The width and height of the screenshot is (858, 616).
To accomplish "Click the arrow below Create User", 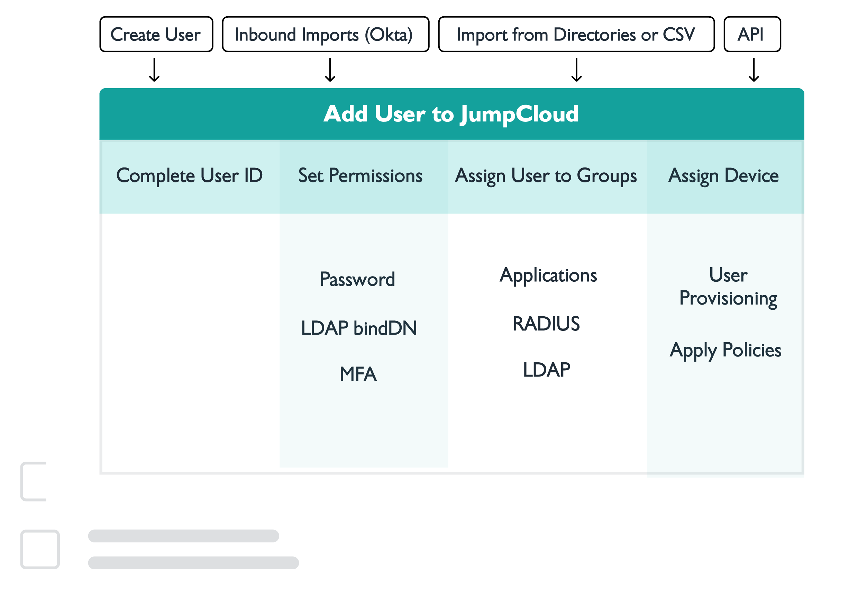I will (154, 70).
